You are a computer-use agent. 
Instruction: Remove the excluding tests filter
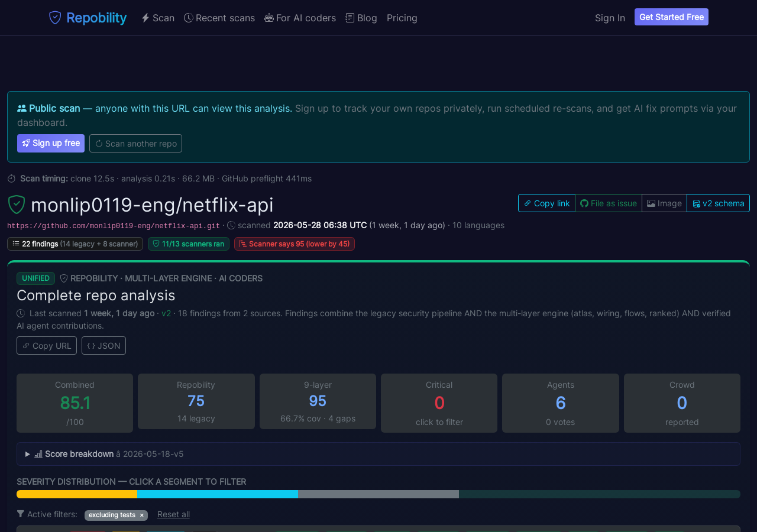click(x=142, y=515)
